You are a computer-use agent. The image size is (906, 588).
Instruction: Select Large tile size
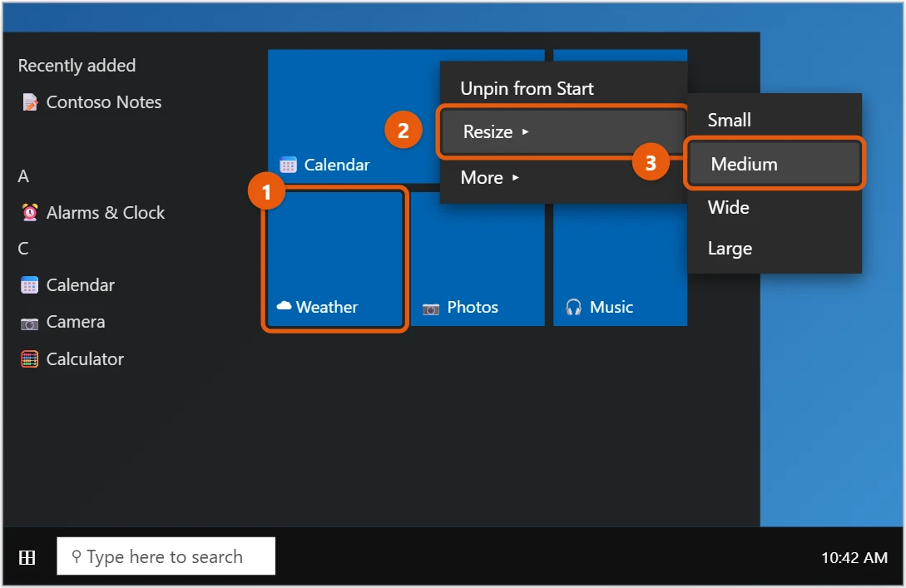point(775,249)
